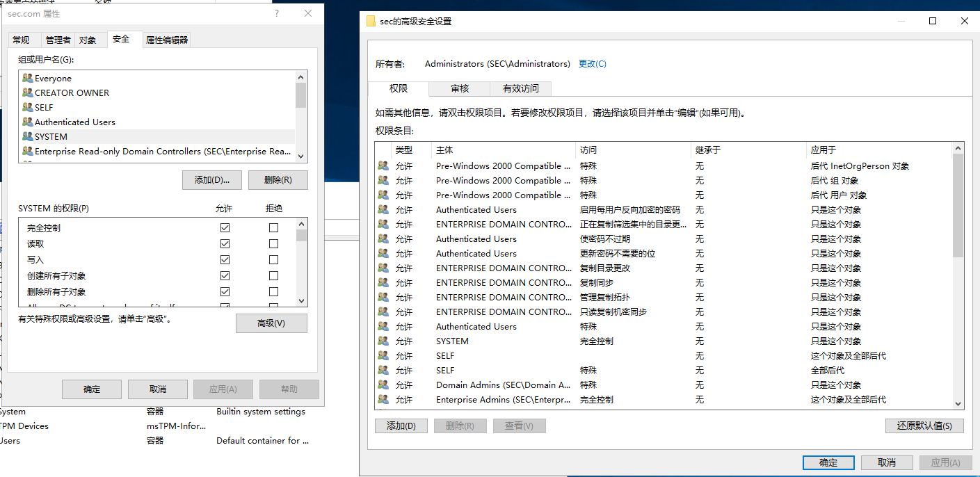Click the icon of the SYSTEM permission entry row
The image size is (980, 477).
coord(383,341)
